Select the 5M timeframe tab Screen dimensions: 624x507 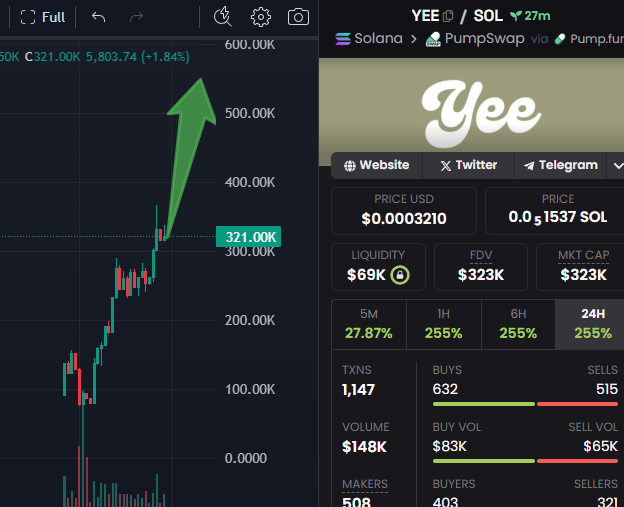tap(369, 324)
